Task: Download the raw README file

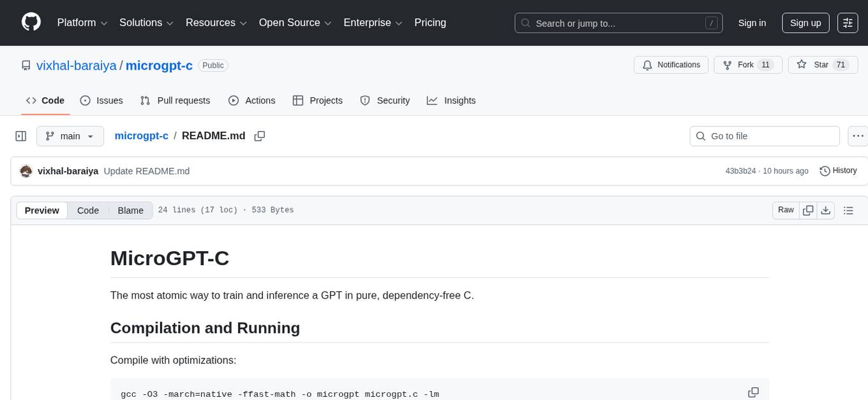Action: point(826,210)
